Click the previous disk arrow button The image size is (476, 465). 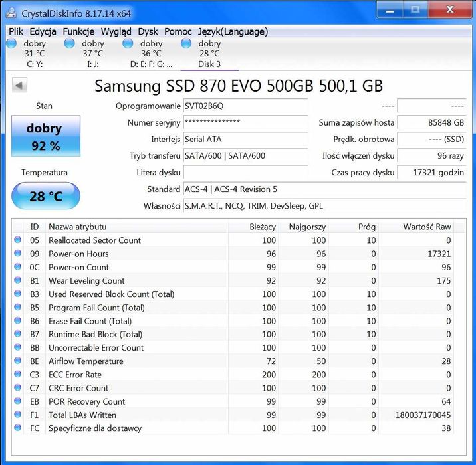tap(19, 85)
